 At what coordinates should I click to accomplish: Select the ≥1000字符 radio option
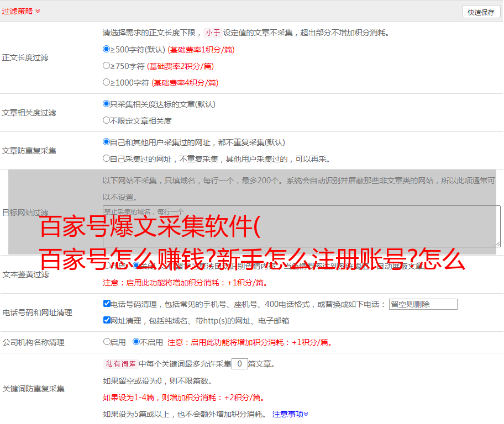coord(107,82)
